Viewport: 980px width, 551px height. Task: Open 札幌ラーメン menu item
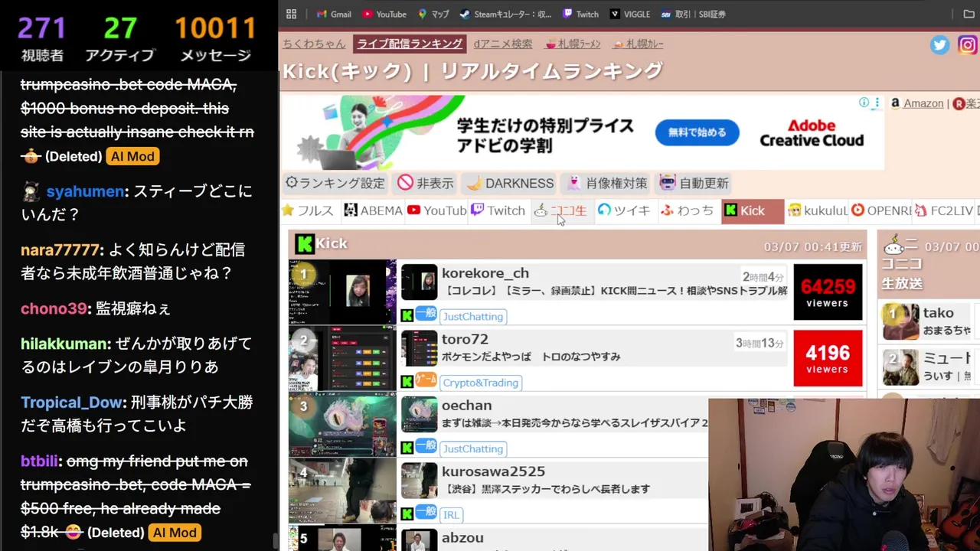(x=573, y=44)
